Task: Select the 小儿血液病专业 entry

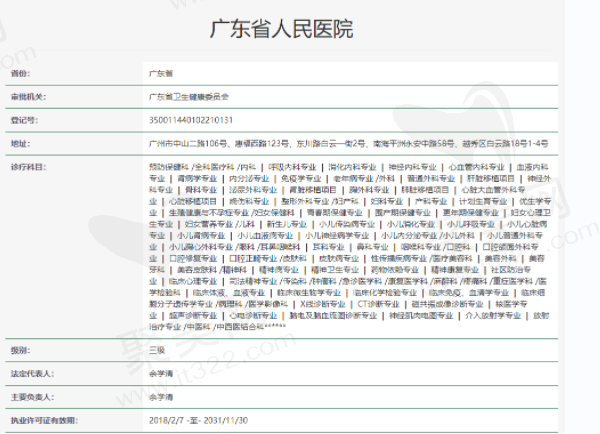Action: click(265, 236)
